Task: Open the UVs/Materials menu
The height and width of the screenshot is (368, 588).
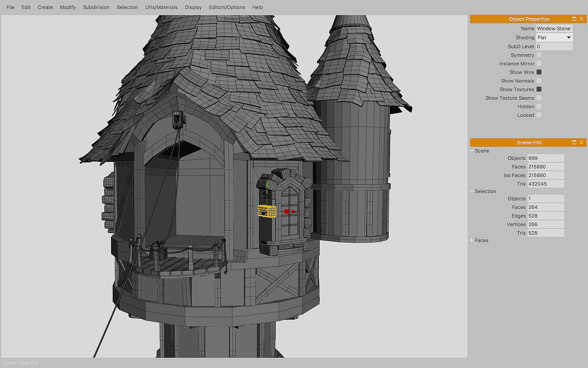Action: tap(162, 7)
